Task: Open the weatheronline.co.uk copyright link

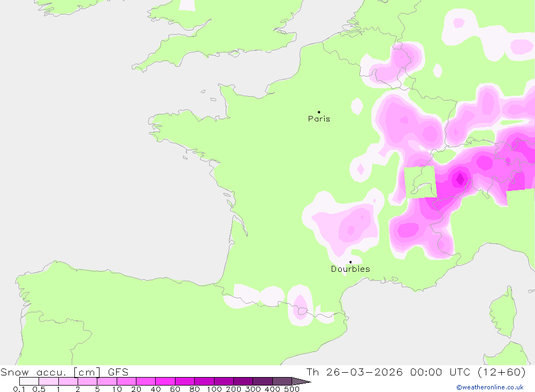Action: (x=490, y=387)
